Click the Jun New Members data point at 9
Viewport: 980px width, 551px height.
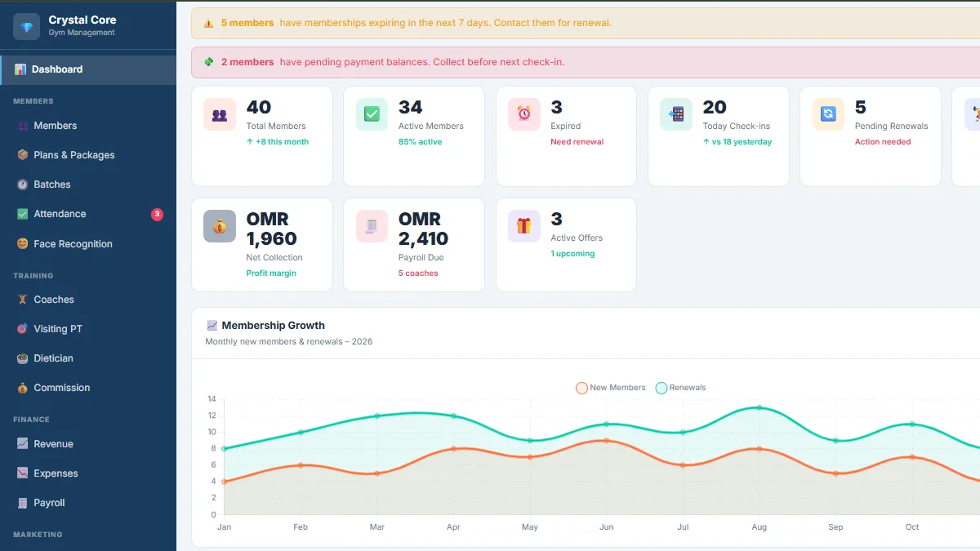[607, 440]
